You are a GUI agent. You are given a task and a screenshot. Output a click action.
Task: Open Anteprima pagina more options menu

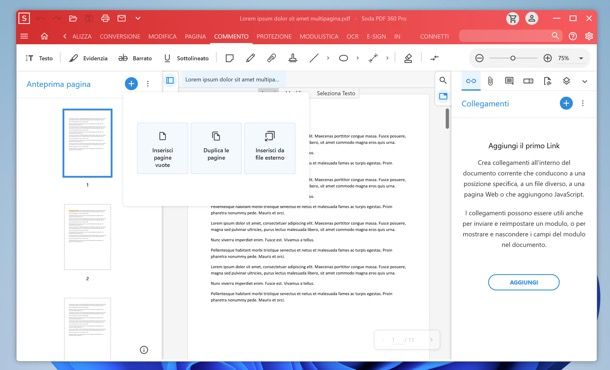[x=148, y=84]
